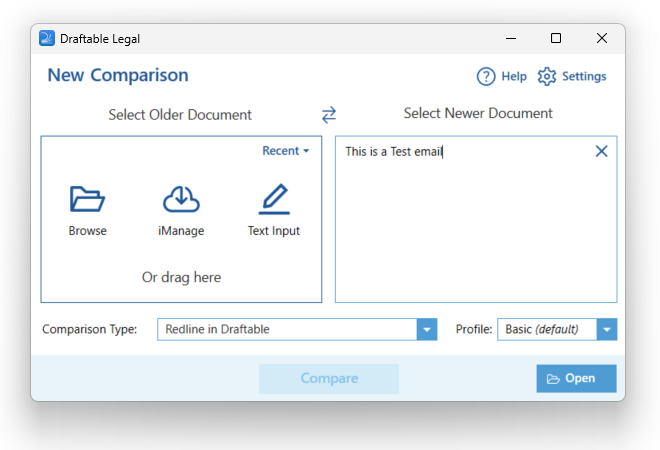Open Help question mark icon

pos(486,77)
